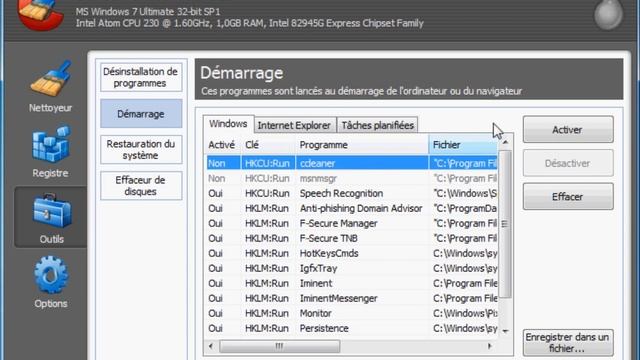Sort by the Fichier column header
The width and height of the screenshot is (640, 360).
pos(463,145)
